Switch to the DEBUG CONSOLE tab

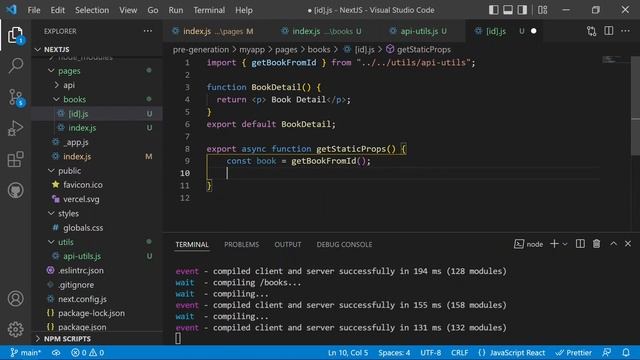pos(344,244)
